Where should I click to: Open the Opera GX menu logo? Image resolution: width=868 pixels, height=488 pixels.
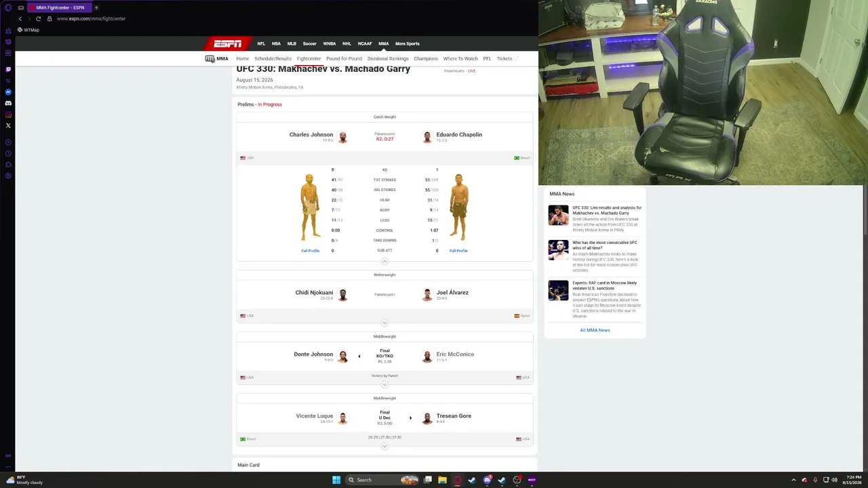pyautogui.click(x=8, y=7)
